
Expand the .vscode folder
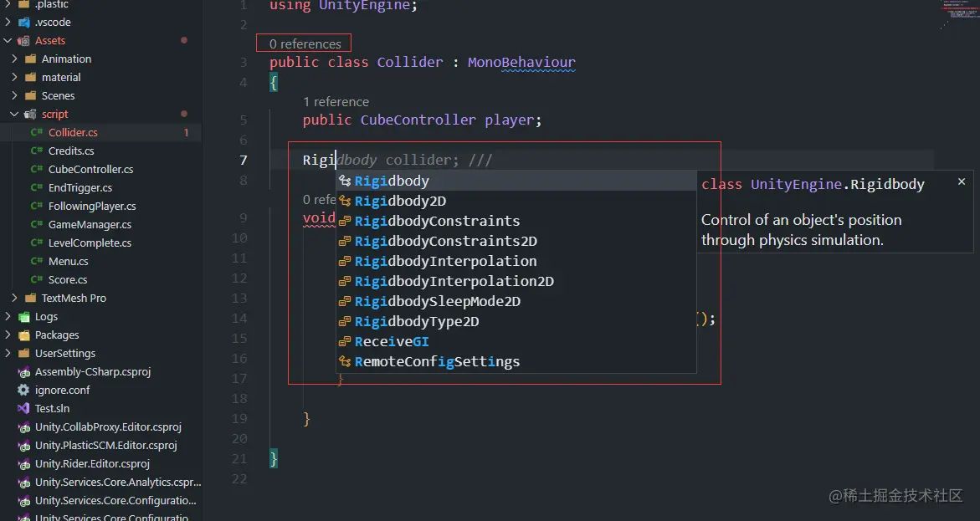coord(8,22)
